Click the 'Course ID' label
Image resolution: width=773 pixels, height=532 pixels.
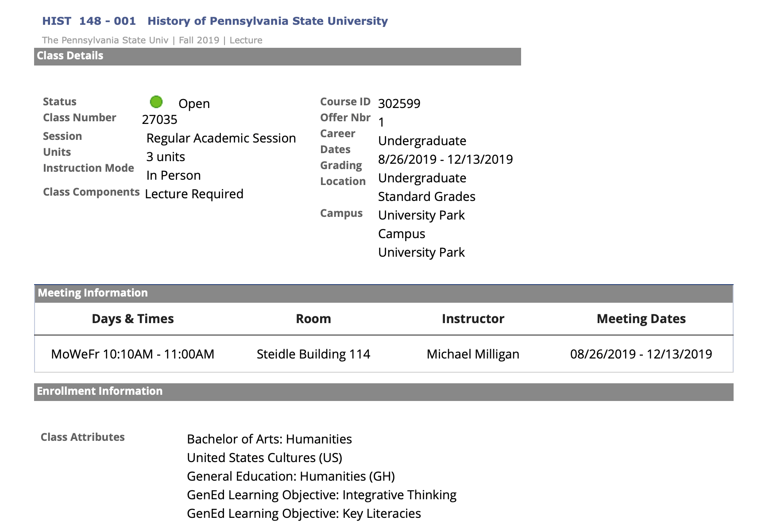[345, 102]
